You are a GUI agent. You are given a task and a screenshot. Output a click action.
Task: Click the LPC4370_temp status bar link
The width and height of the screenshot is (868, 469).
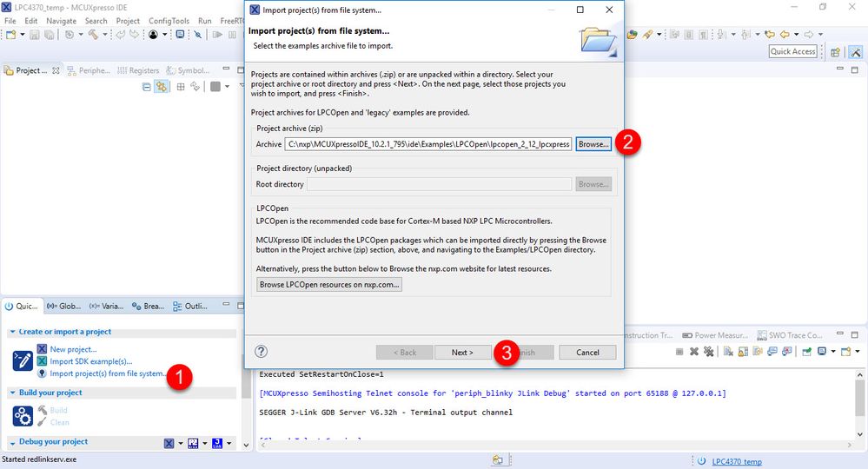(737, 461)
